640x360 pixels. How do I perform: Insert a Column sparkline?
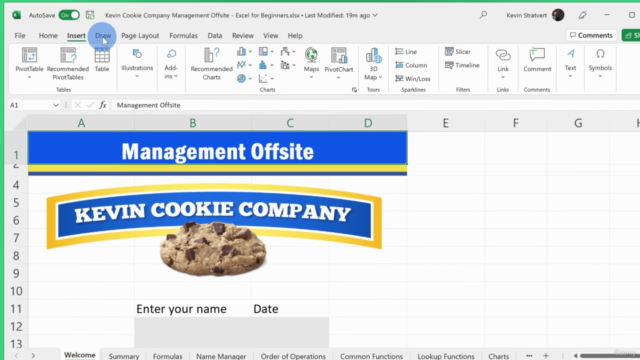tap(411, 65)
